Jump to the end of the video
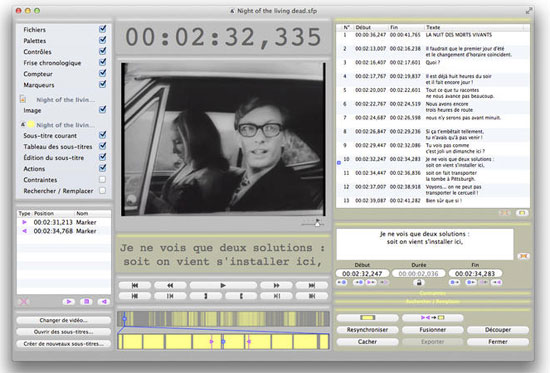Image resolution: width=550 pixels, height=373 pixels. [311, 285]
